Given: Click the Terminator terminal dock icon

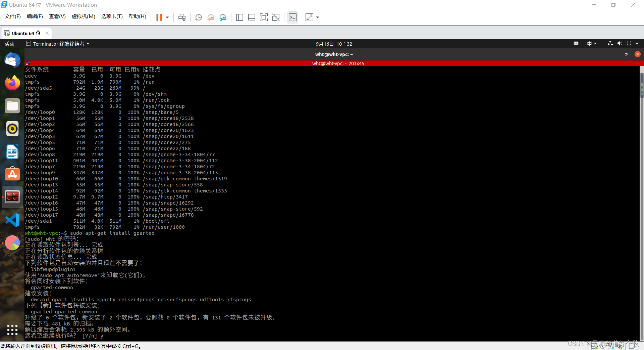Looking at the screenshot, I should (x=12, y=197).
